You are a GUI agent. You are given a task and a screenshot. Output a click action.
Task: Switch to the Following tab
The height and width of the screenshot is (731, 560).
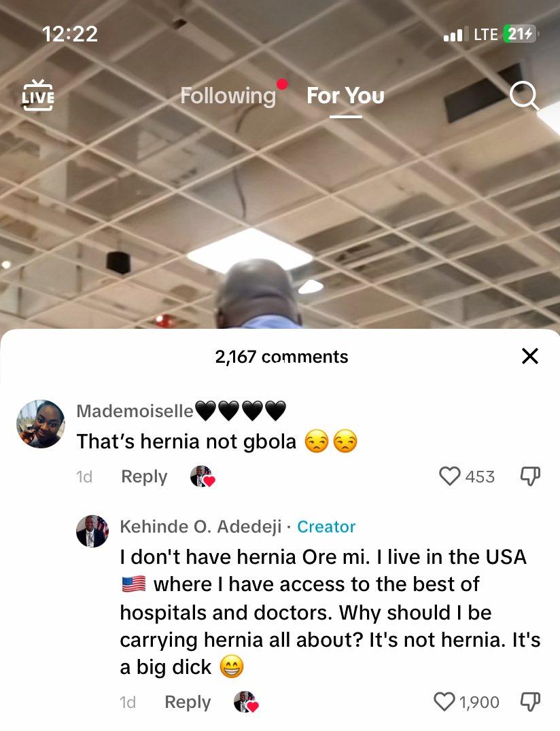pyautogui.click(x=228, y=96)
